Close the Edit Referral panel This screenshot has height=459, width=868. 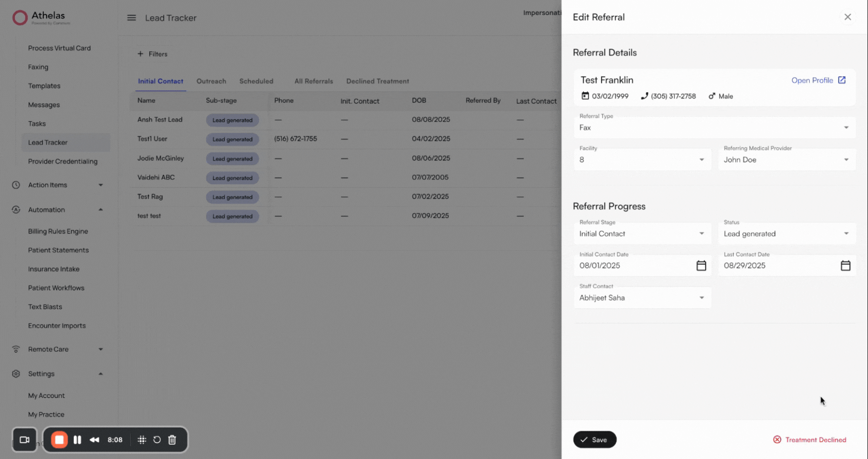pos(848,17)
